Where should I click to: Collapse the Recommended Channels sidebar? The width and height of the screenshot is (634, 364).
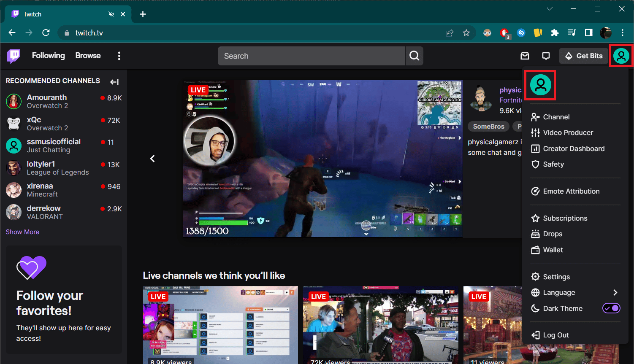pos(114,82)
